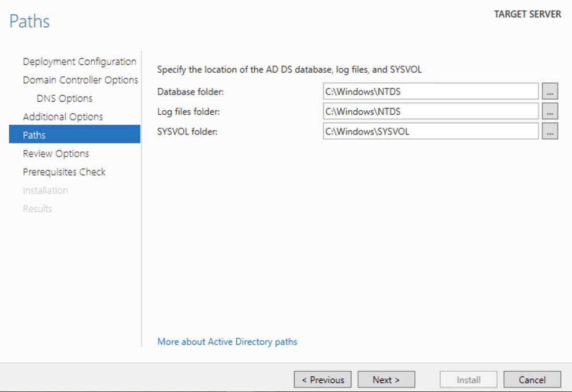Go to Domain Controller Options step
Screen dimensions: 572x392
80,80
